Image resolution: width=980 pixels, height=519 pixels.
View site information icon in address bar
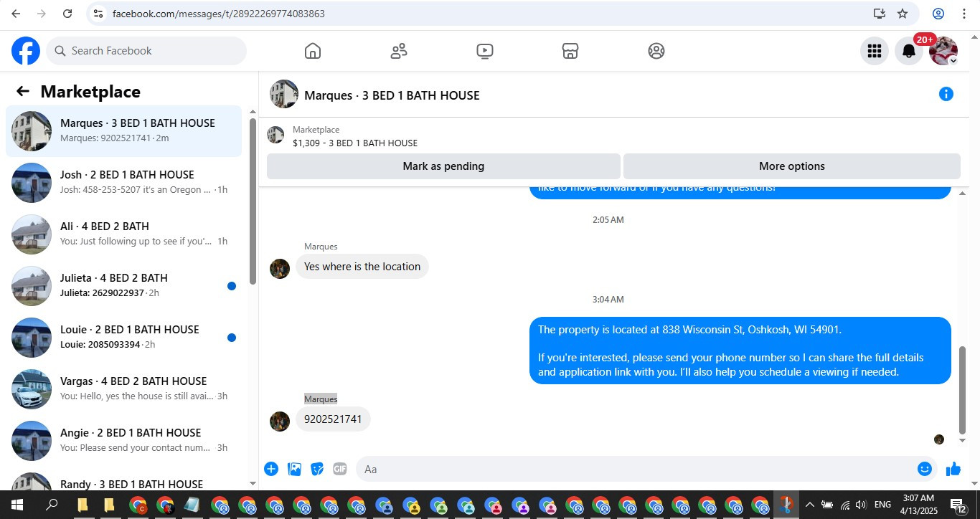pyautogui.click(x=98, y=14)
